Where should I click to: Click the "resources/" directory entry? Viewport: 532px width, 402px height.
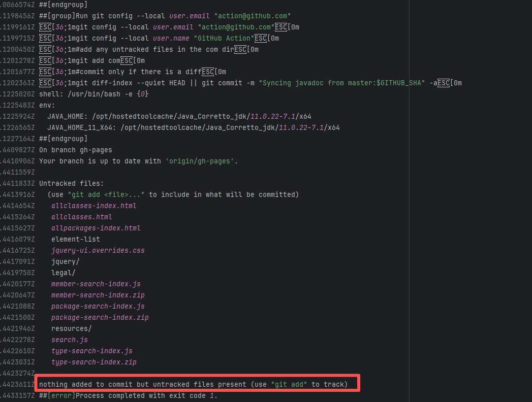[x=71, y=329]
